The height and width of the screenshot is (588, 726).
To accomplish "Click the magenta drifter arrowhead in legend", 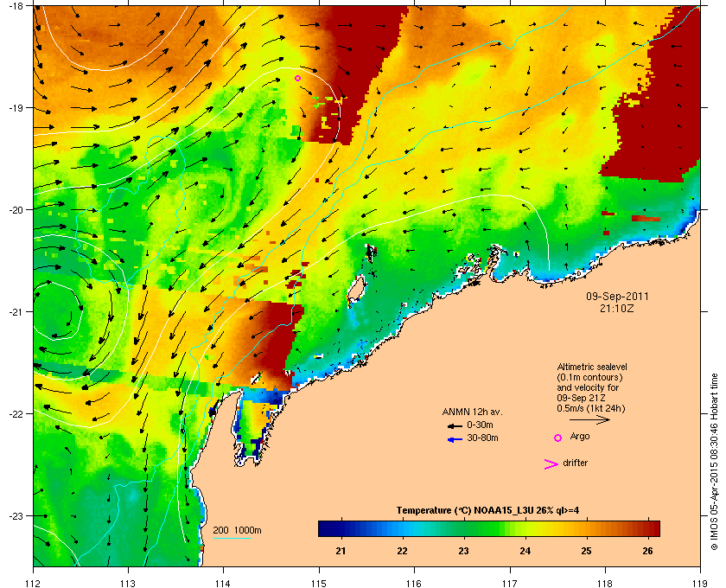I will 551,464.
